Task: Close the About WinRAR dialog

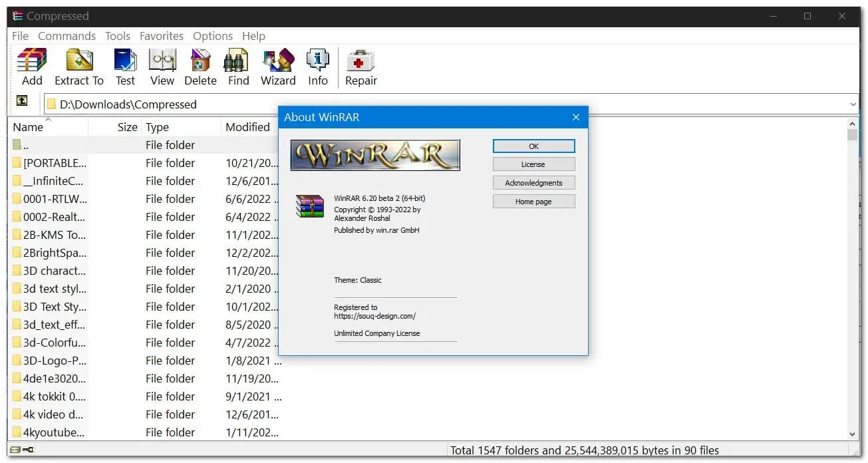Action: click(575, 117)
